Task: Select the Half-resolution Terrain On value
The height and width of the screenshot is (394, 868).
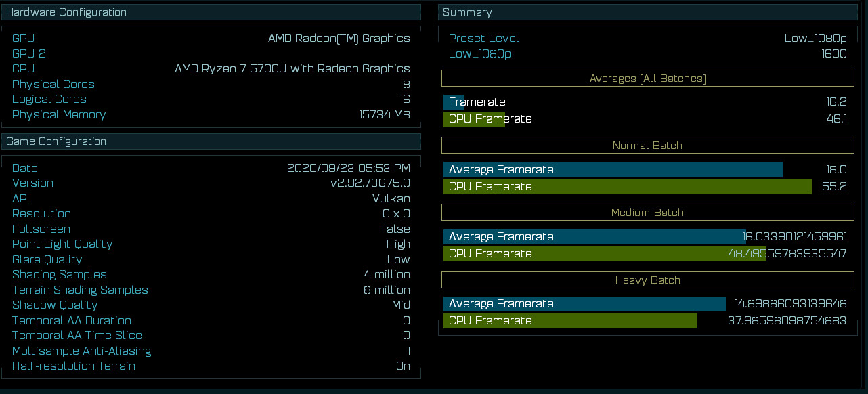Action: pos(403,366)
